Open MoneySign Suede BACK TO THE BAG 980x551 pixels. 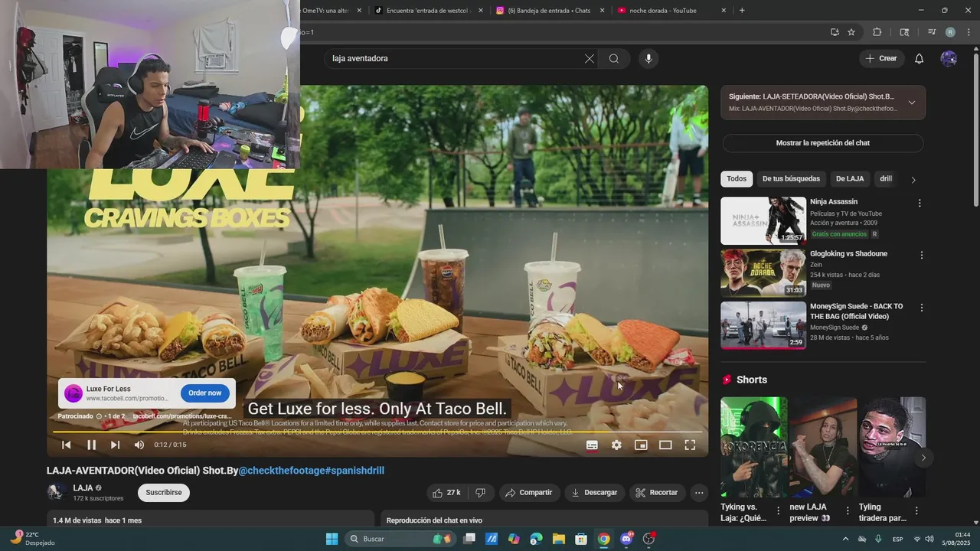763,324
